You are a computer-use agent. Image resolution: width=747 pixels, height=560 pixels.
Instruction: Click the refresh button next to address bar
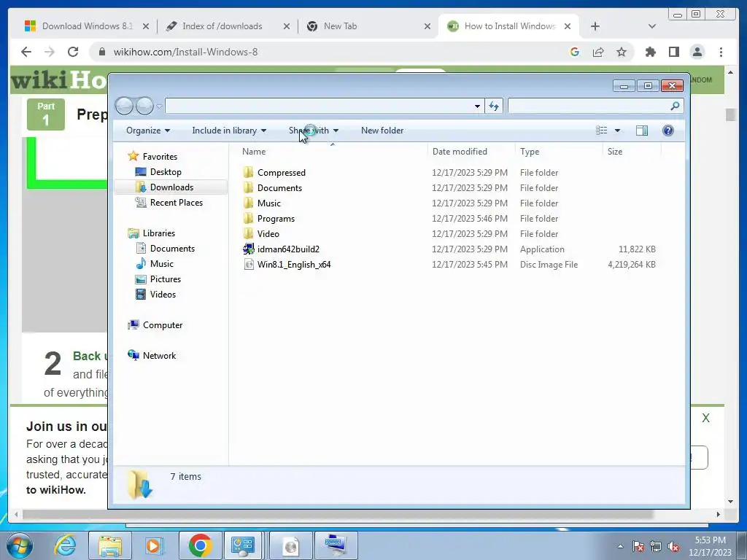pyautogui.click(x=494, y=106)
